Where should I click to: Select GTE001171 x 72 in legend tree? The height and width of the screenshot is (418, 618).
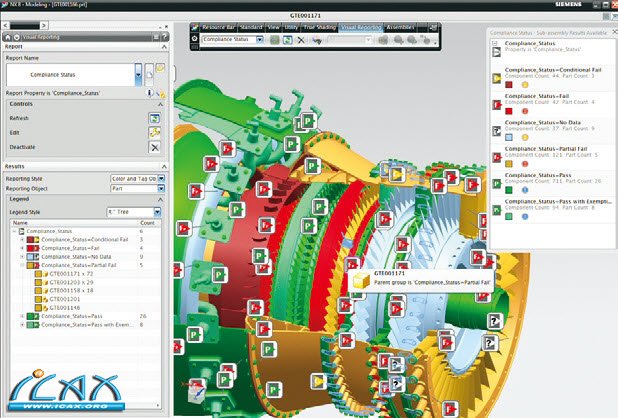[x=71, y=274]
